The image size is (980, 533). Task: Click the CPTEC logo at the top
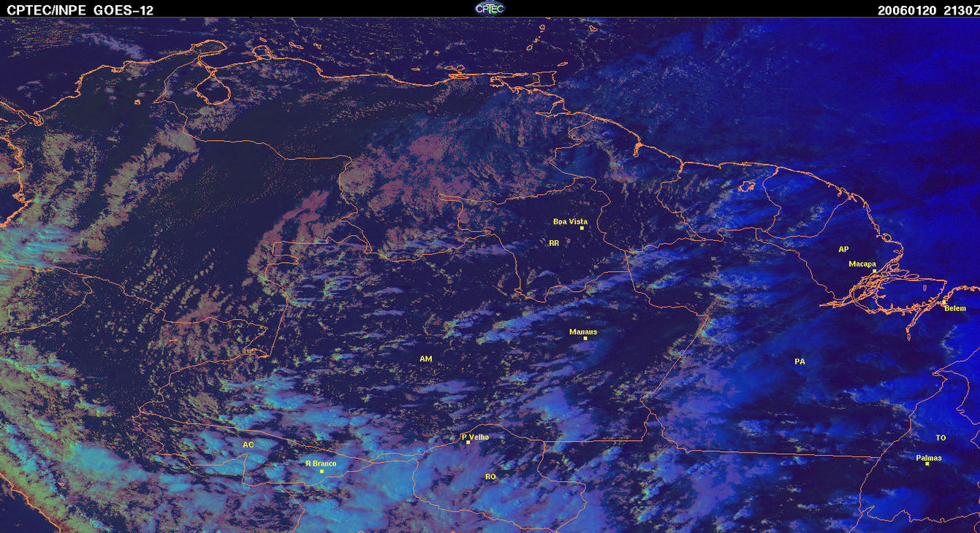pos(490,9)
